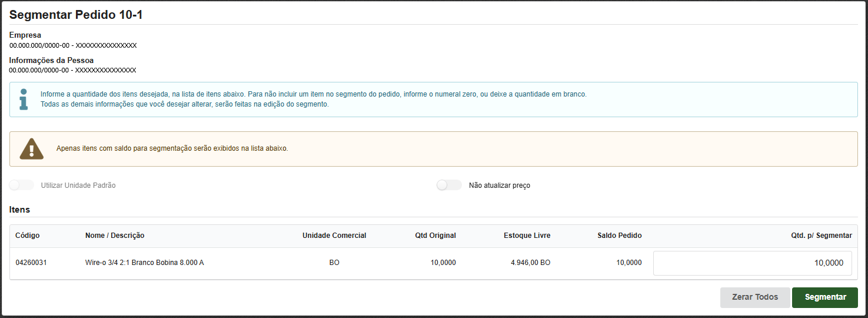
Task: Click the 4.946,00 BO stock value
Action: (530, 263)
